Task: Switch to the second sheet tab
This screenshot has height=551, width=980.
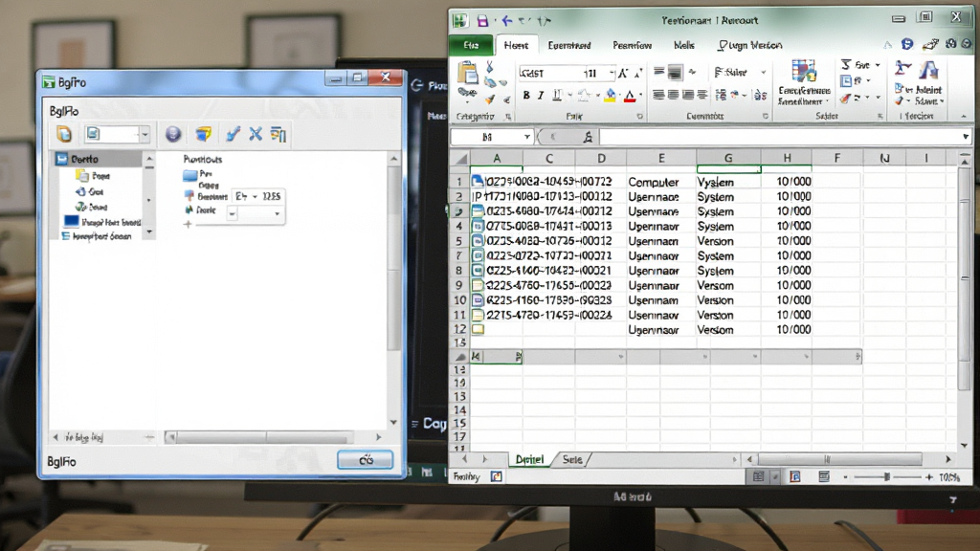Action: coord(572,460)
